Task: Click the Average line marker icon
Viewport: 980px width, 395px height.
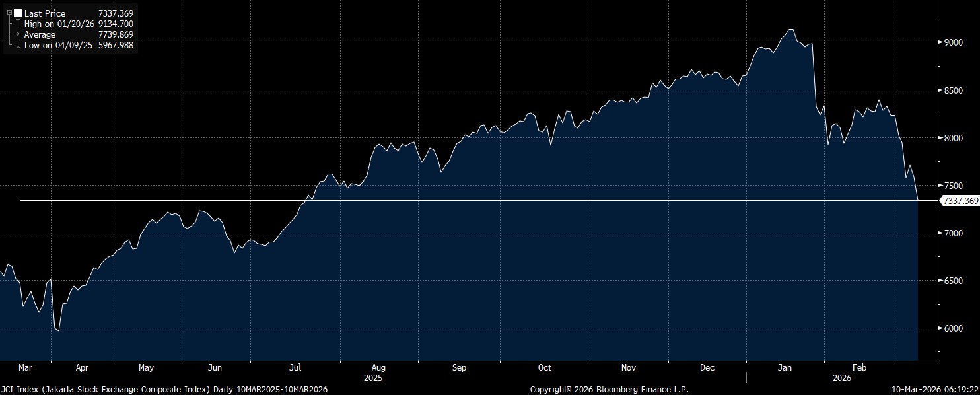Action: click(18, 34)
